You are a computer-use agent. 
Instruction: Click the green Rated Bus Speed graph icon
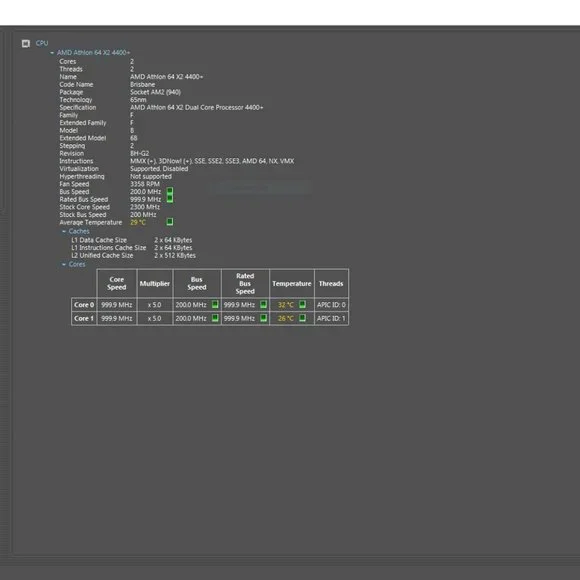pos(170,199)
